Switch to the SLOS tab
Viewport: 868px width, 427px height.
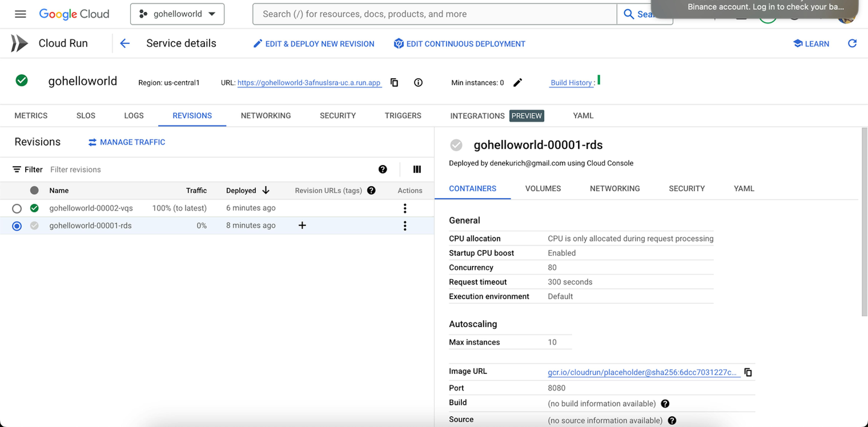pos(86,116)
